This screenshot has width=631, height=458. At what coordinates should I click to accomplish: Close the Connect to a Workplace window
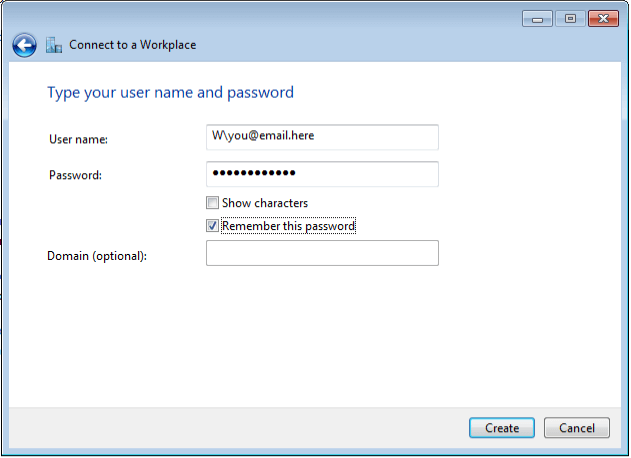[x=603, y=19]
